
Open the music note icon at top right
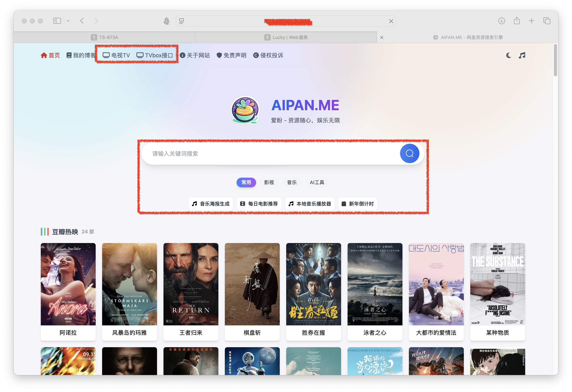point(522,55)
